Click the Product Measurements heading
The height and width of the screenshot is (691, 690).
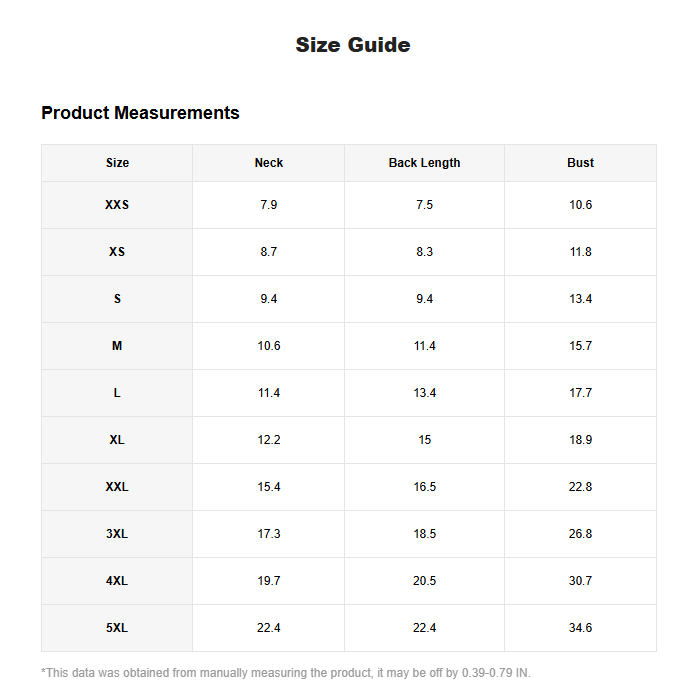click(x=140, y=113)
